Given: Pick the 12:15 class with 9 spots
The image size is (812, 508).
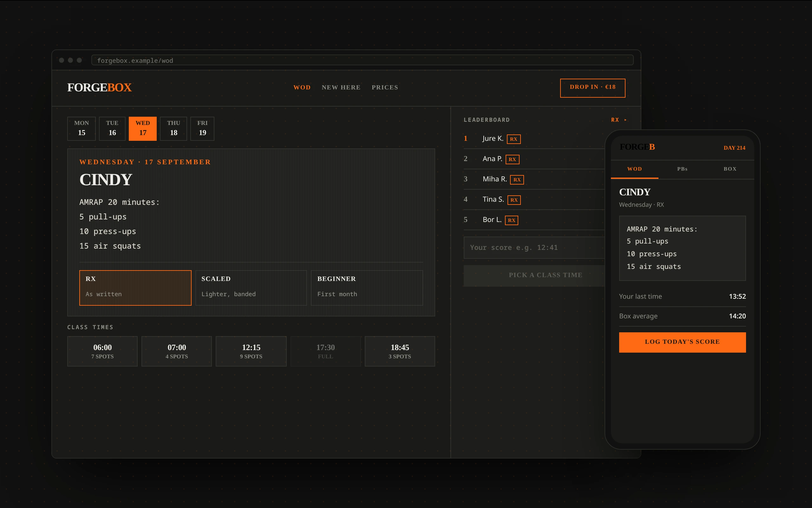Looking at the screenshot, I should [251, 351].
